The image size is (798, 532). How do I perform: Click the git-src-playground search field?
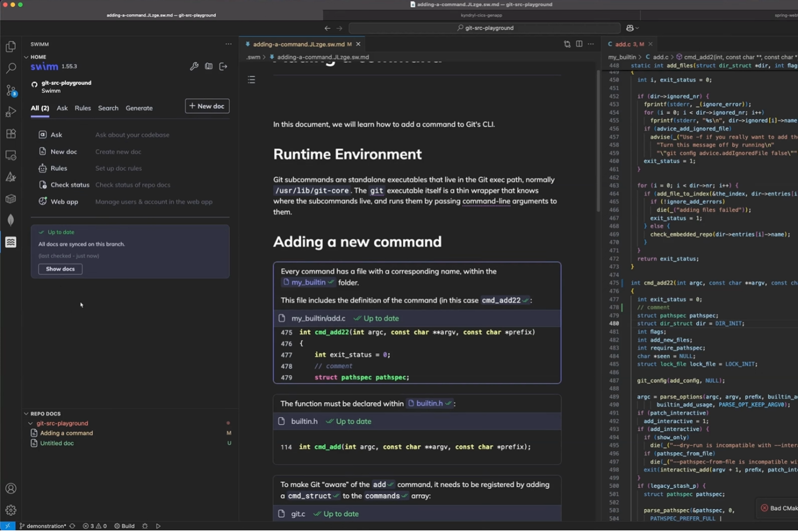(484, 28)
